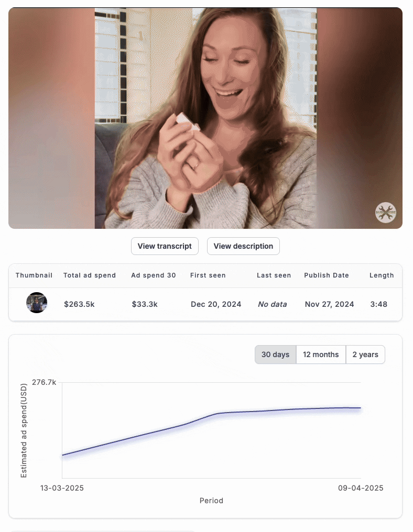The height and width of the screenshot is (532, 413).
Task: Open the circular video thumbnail
Action: point(37,303)
